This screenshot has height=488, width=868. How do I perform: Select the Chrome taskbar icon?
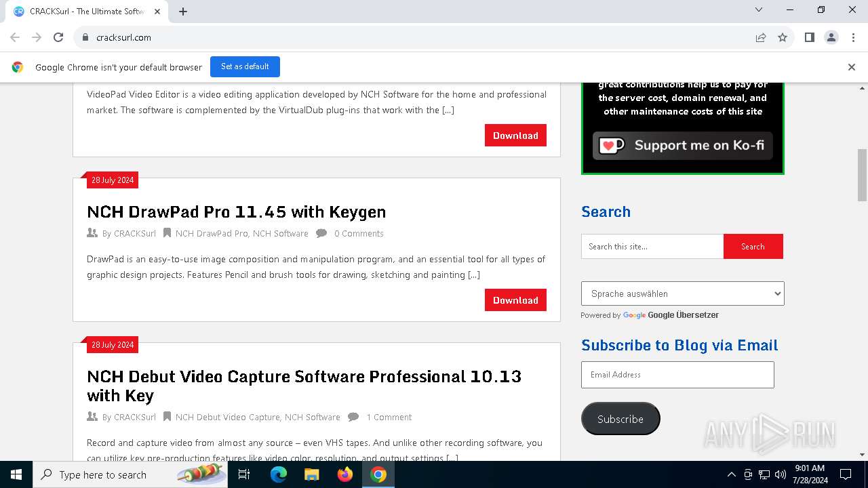[378, 474]
